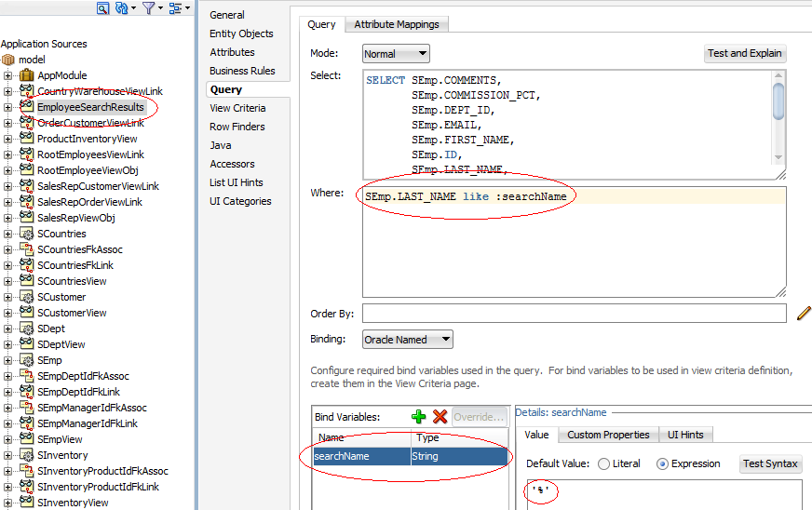Open the filter funnel icon menu
The width and height of the screenshot is (812, 510).
[149, 7]
